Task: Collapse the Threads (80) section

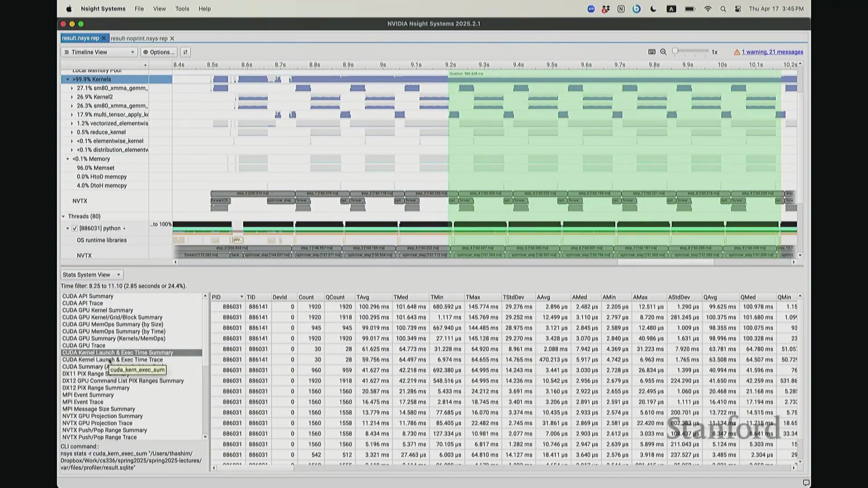Action: [x=63, y=216]
